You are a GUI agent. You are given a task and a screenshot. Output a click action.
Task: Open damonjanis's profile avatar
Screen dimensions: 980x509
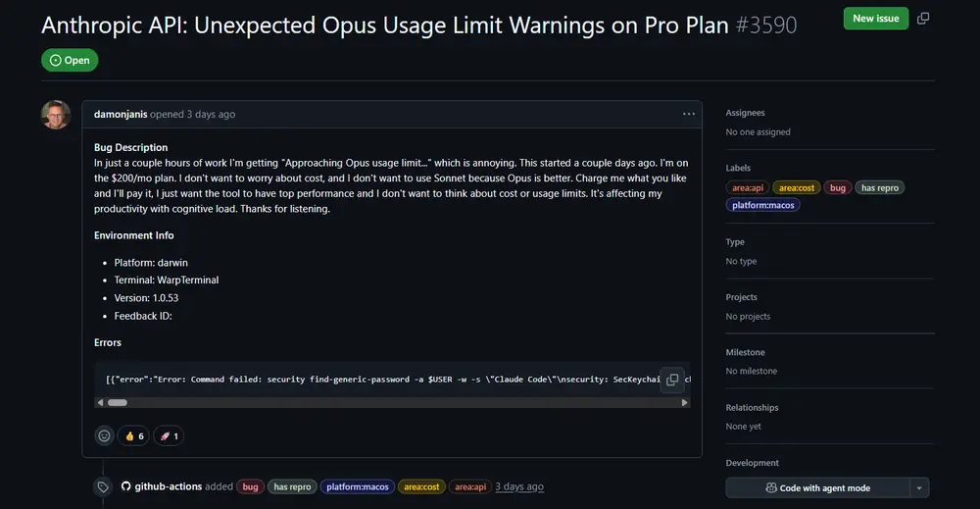point(56,115)
